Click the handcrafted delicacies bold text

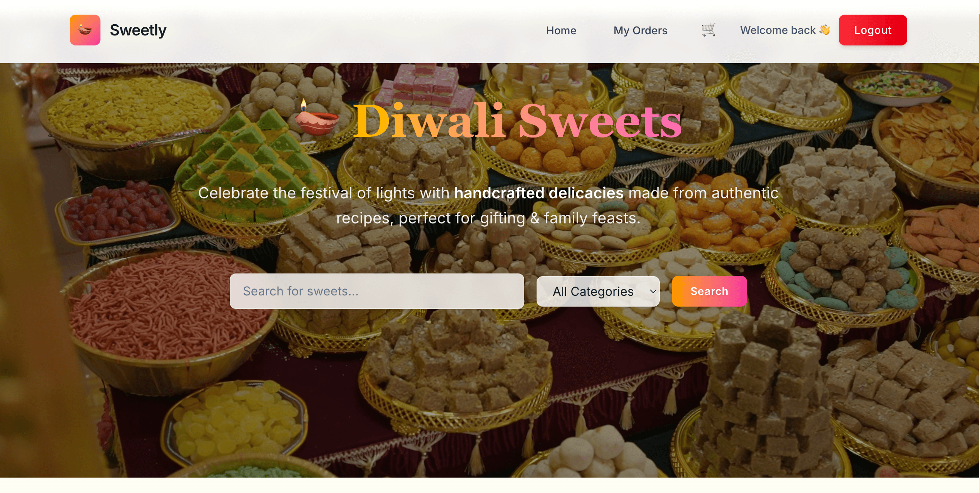[x=539, y=193]
